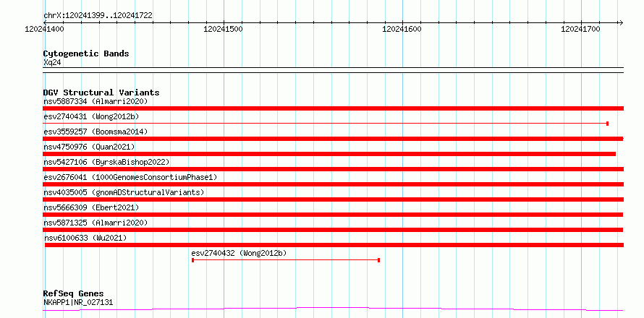Image resolution: width=644 pixels, height=318 pixels.
Task: Click ruler position label 120241600
Action: point(402,29)
